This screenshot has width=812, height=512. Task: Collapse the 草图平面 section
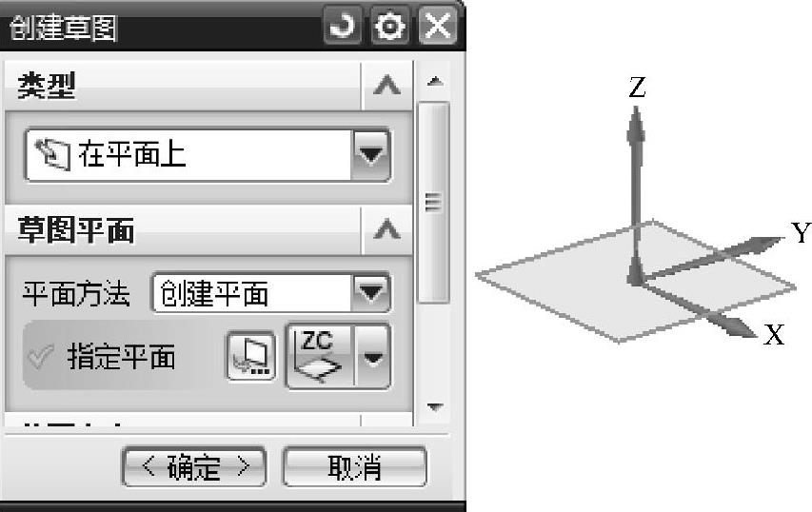[x=386, y=229]
